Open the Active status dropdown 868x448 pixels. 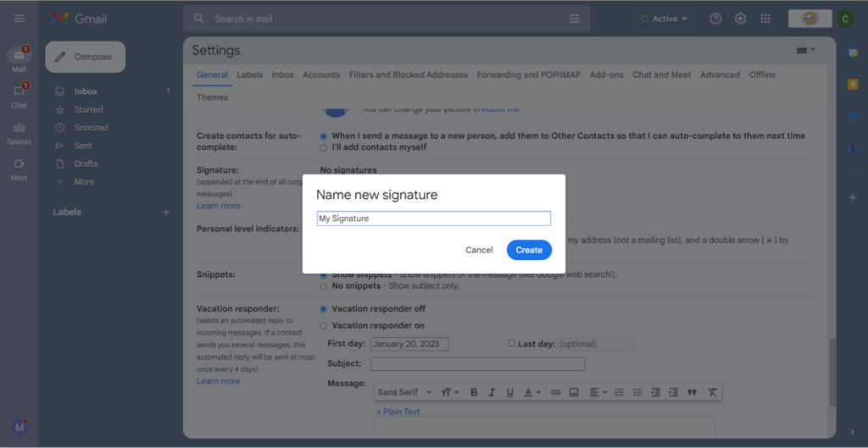tap(664, 19)
